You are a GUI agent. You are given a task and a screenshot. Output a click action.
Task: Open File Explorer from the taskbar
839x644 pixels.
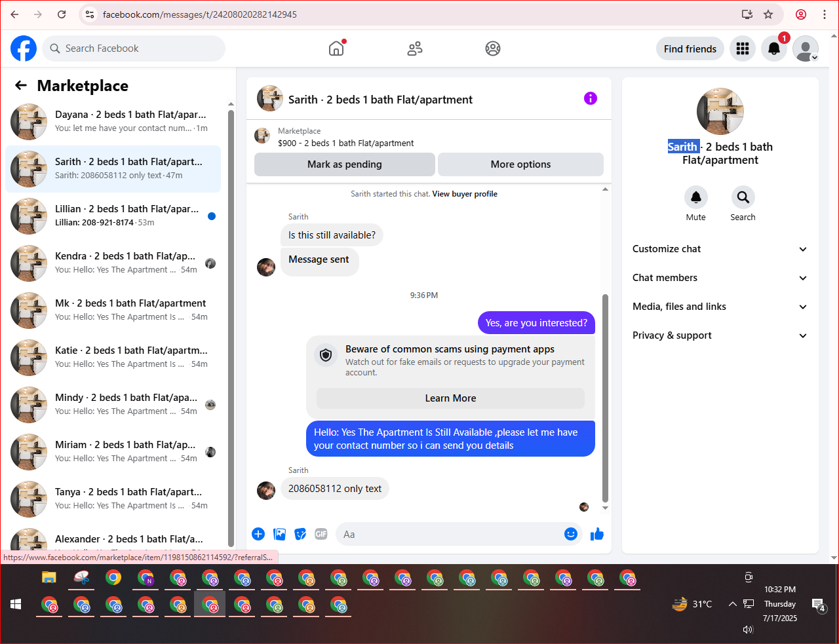(49, 578)
